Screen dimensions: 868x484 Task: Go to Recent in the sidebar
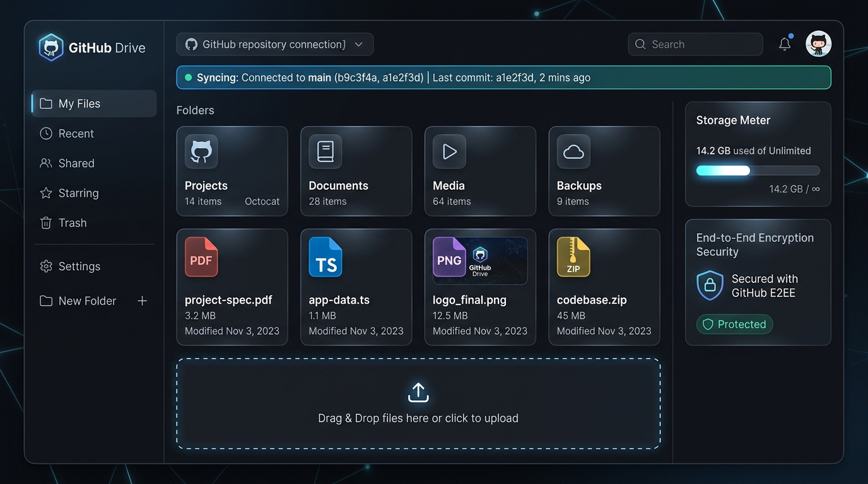[x=94, y=134]
